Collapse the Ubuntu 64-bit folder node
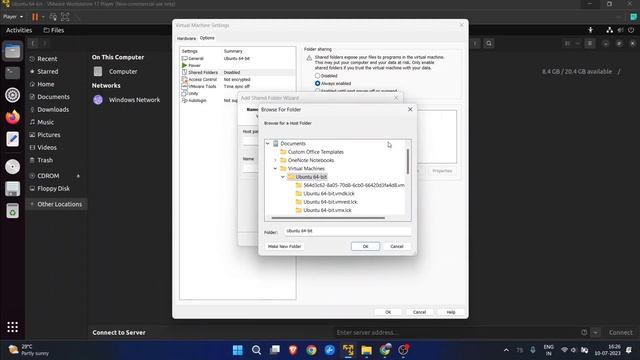 point(283,177)
